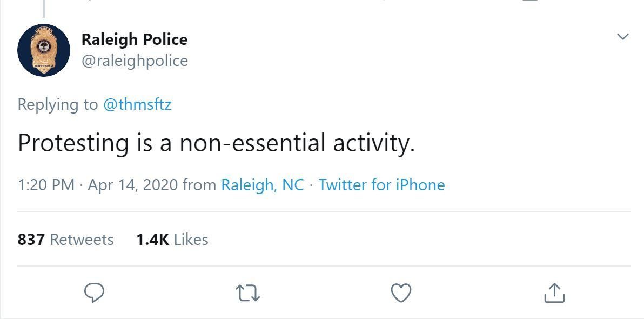644x319 pixels.
Task: Open the Raleigh, NC location link
Action: click(263, 185)
